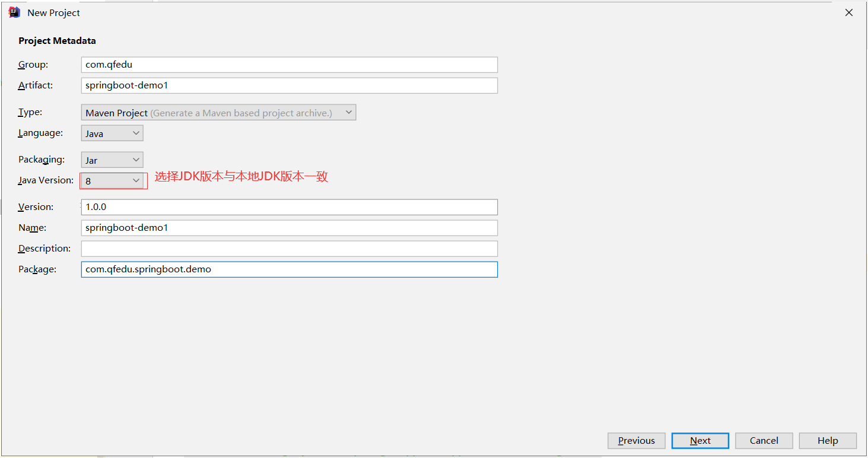
Task: Open the Packaging dropdown showing Jar
Action: 112,160
